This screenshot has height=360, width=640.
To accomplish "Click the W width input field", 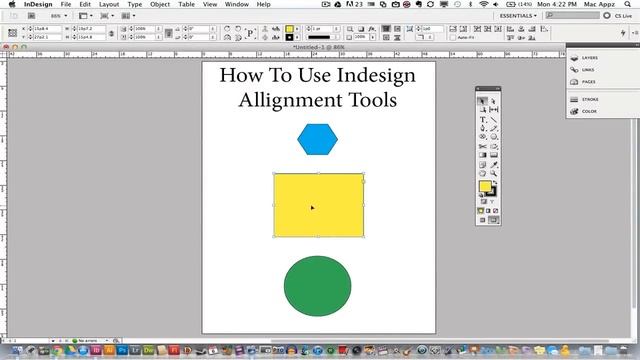I will click(91, 29).
